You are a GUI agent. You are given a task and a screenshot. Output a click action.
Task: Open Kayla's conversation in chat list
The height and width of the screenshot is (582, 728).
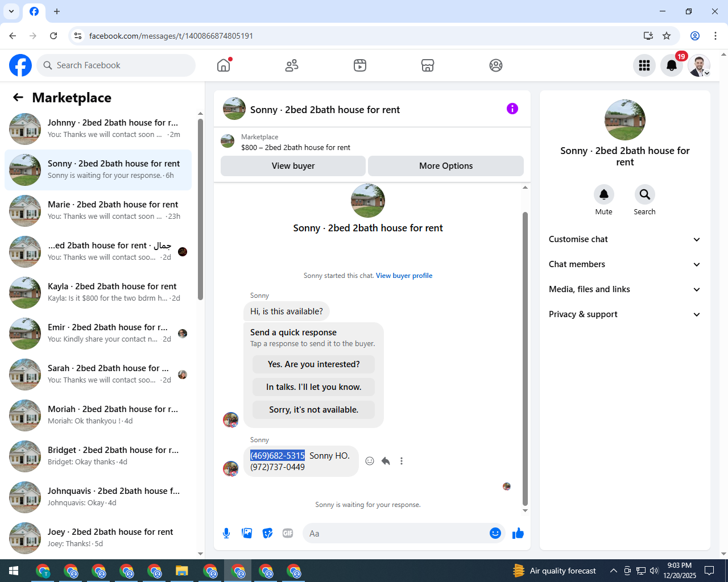98,293
